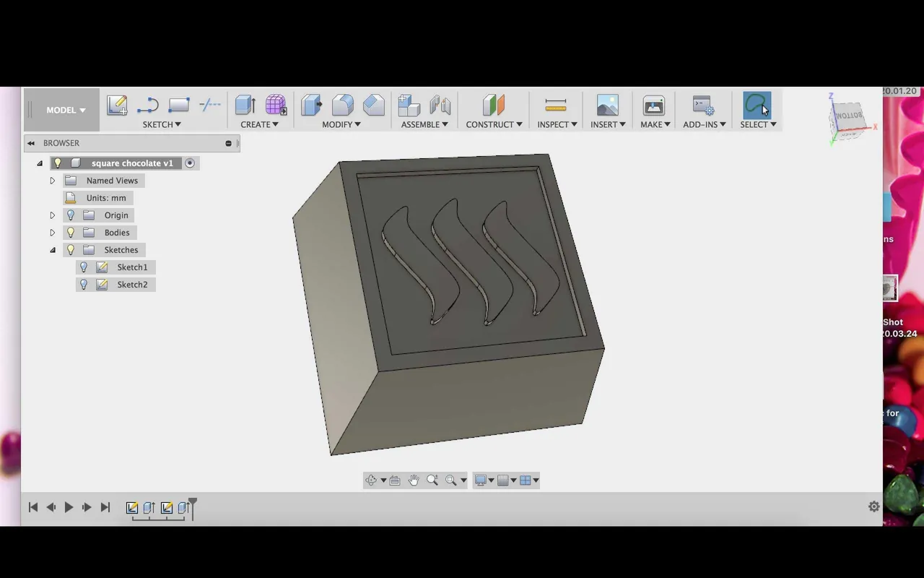Open the ADD-INS menu
This screenshot has width=924, height=578.
coord(705,124)
